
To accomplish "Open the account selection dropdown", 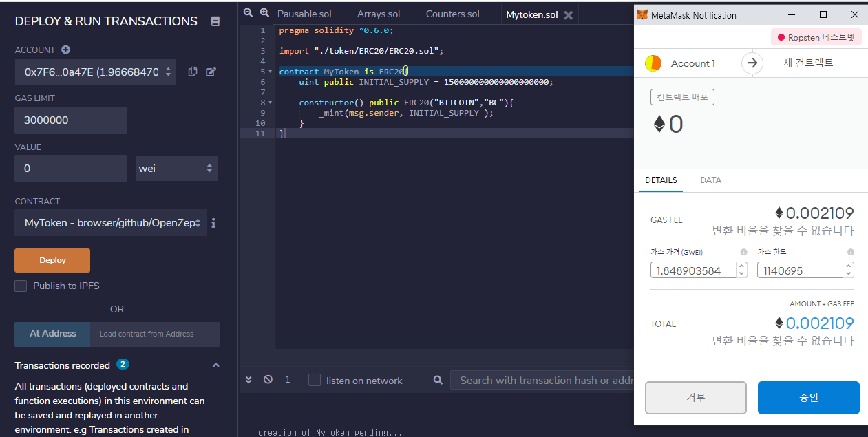I will click(x=95, y=72).
